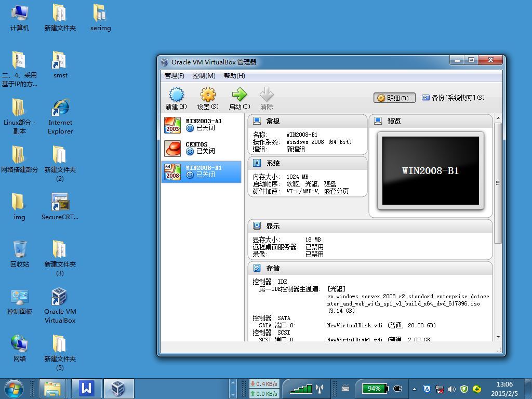The width and height of the screenshot is (532, 399).
Task: Click the green shield security tray icon
Action: [464, 389]
